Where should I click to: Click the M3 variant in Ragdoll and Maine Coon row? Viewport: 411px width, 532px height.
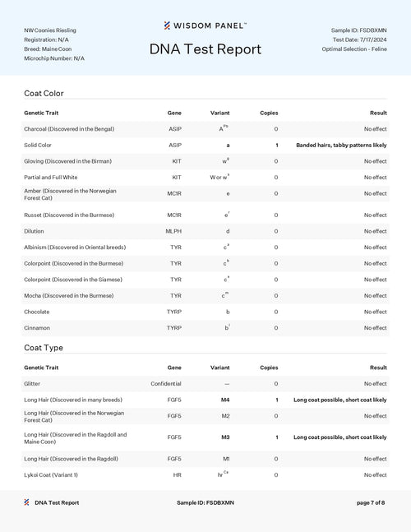point(225,437)
